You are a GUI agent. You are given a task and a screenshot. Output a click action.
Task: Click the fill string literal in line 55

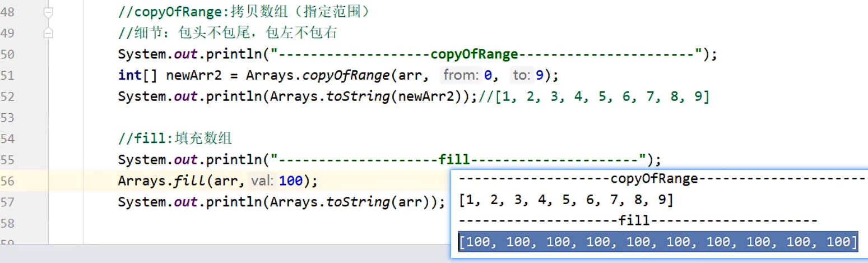click(458, 160)
